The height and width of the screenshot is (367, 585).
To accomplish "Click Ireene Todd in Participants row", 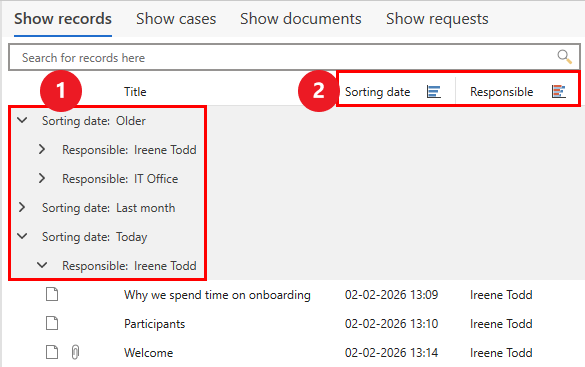I will coord(501,324).
